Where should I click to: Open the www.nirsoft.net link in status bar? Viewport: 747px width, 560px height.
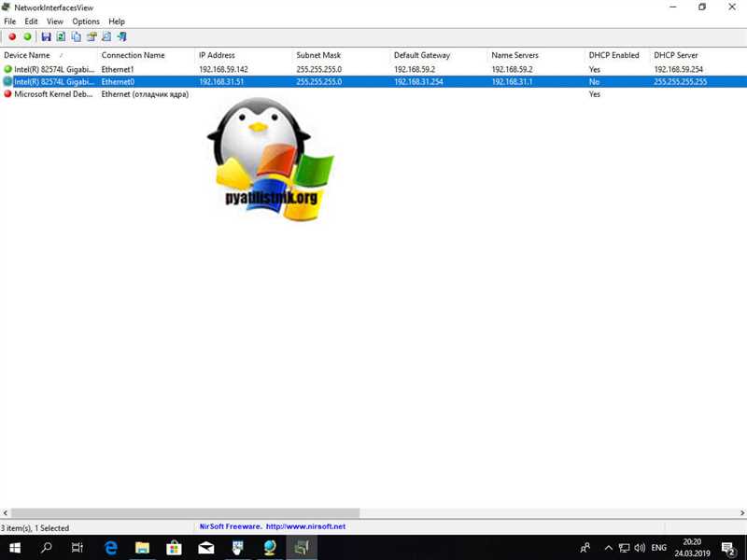[x=306, y=526]
